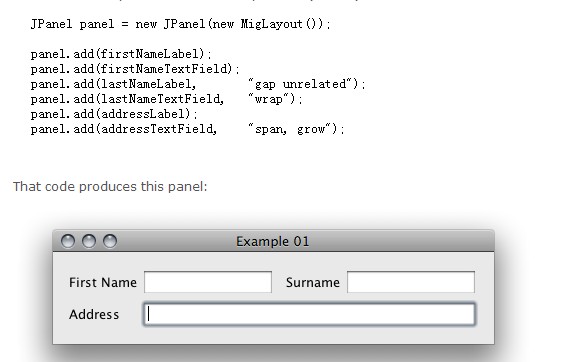563x362 pixels.
Task: Click the Example 01 title bar text
Action: pos(273,242)
